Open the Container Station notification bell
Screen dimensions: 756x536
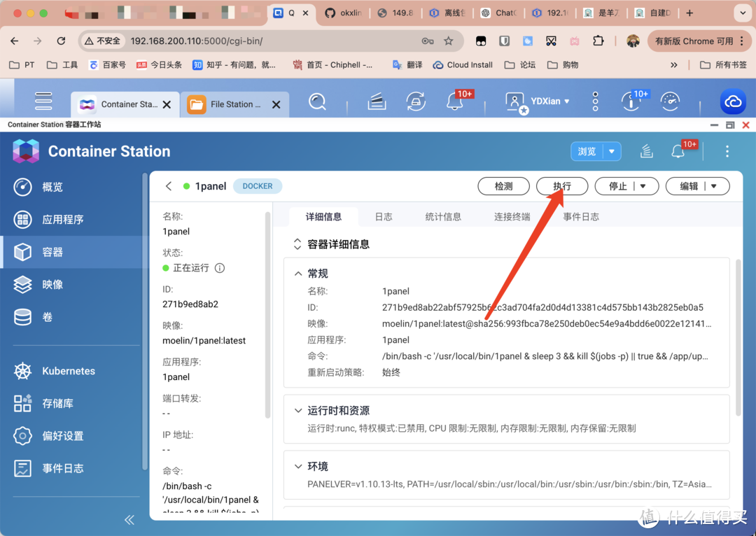tap(678, 151)
